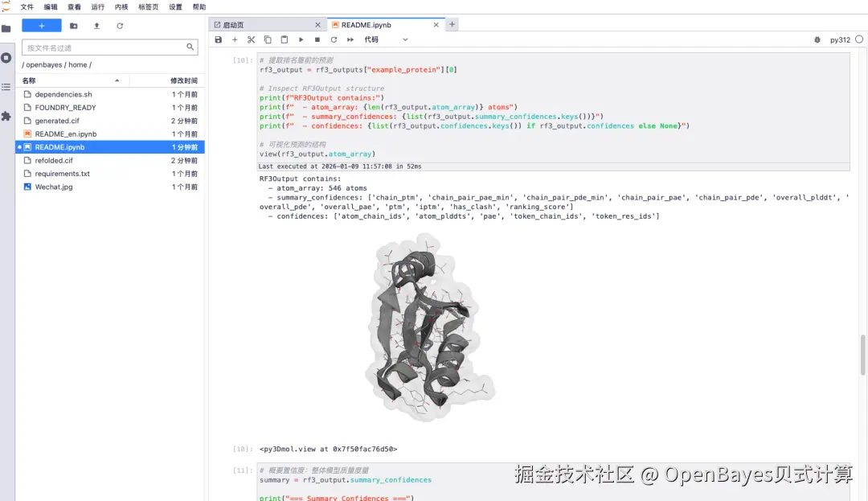Open the 编辑 menu
Viewport: 868px width, 501px height.
[51, 7]
